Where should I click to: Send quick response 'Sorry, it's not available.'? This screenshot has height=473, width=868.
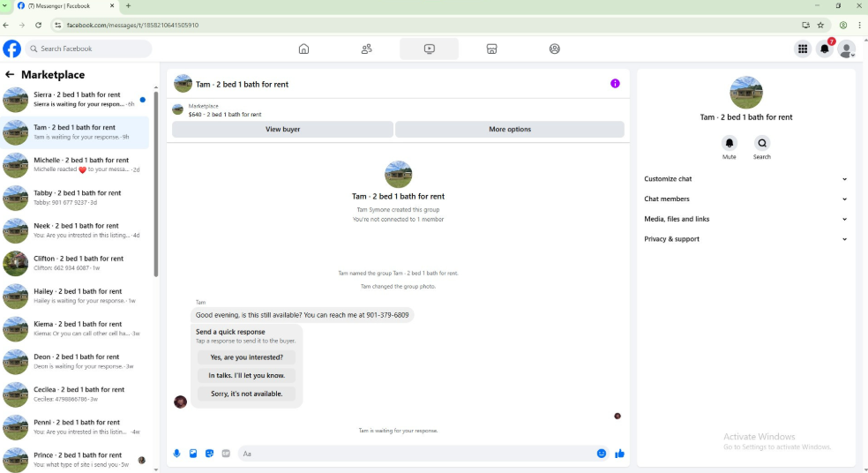tap(246, 394)
